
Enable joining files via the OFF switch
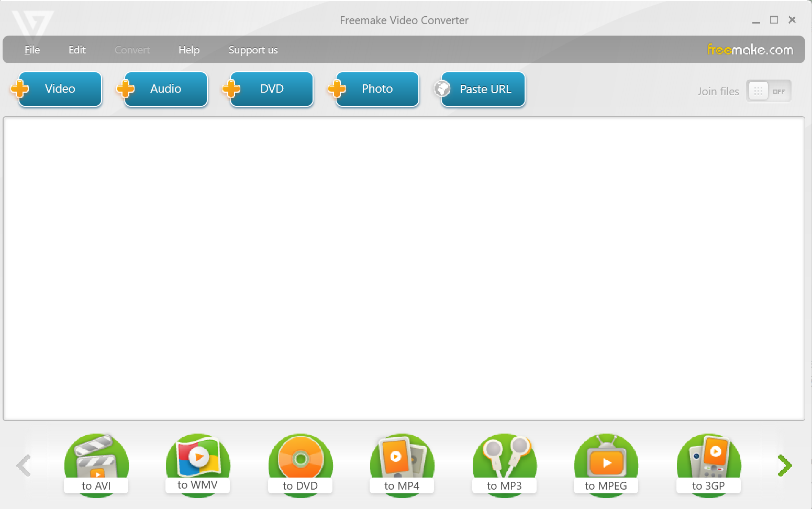click(x=780, y=91)
